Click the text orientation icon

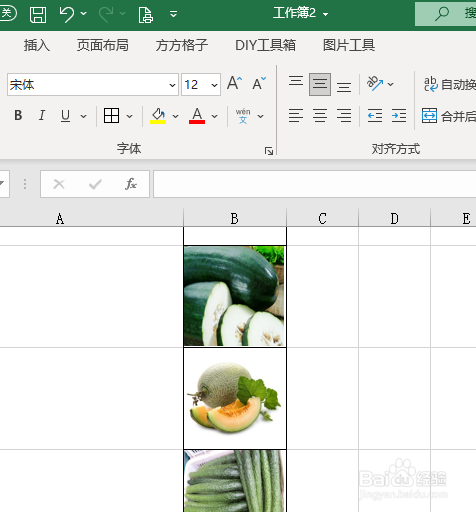point(375,83)
